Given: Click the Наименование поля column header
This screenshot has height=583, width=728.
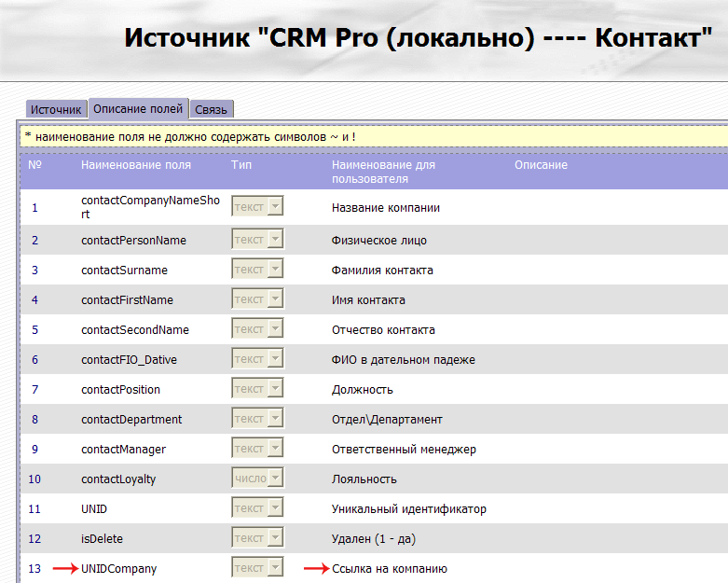Looking at the screenshot, I should click(x=136, y=165).
